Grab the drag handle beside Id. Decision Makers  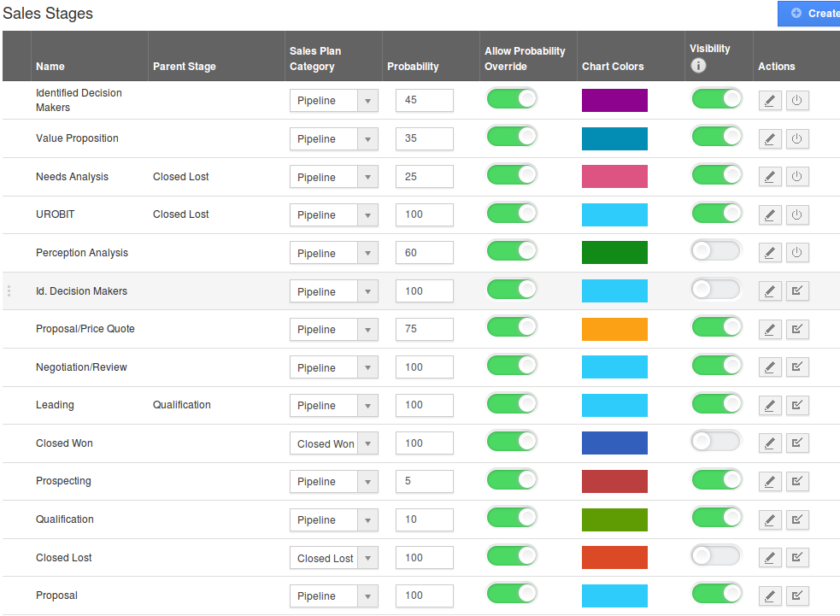[x=9, y=290]
